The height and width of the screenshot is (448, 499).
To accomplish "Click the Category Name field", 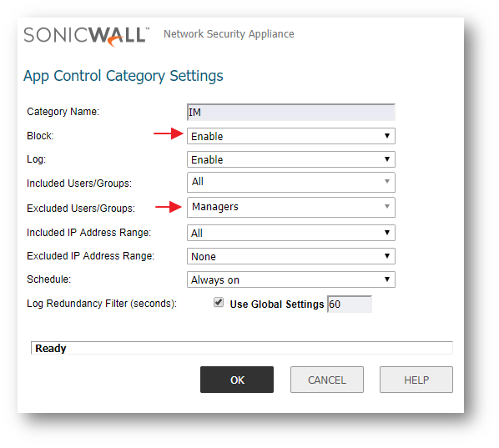I will tap(291, 113).
